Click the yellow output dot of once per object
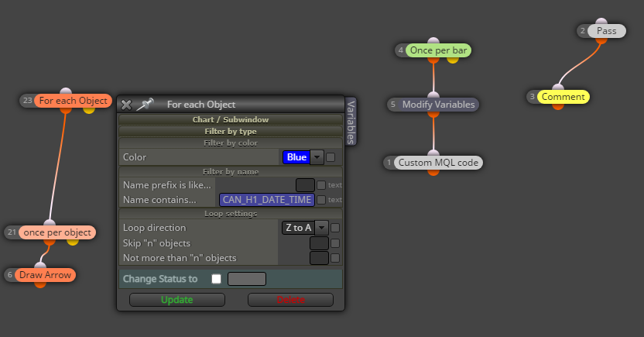Screen dimensions: 644x337 tap(73, 242)
